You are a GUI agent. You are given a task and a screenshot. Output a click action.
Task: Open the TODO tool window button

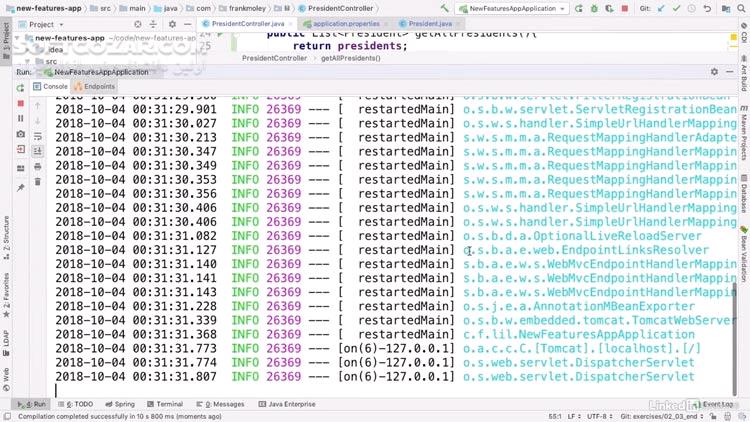coord(75,404)
